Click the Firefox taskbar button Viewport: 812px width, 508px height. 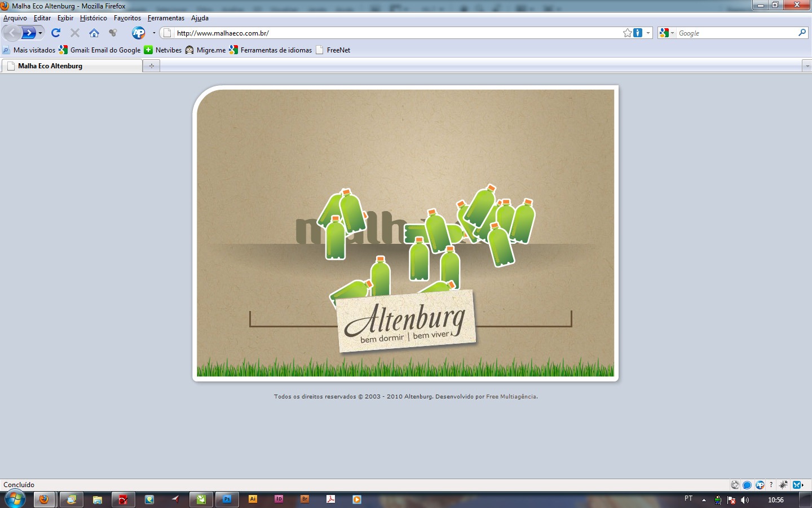coord(44,500)
